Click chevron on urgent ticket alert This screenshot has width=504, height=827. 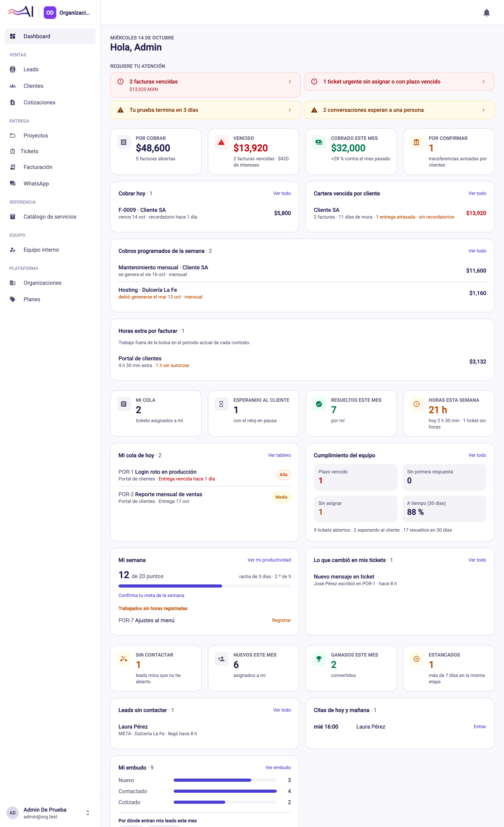click(484, 82)
